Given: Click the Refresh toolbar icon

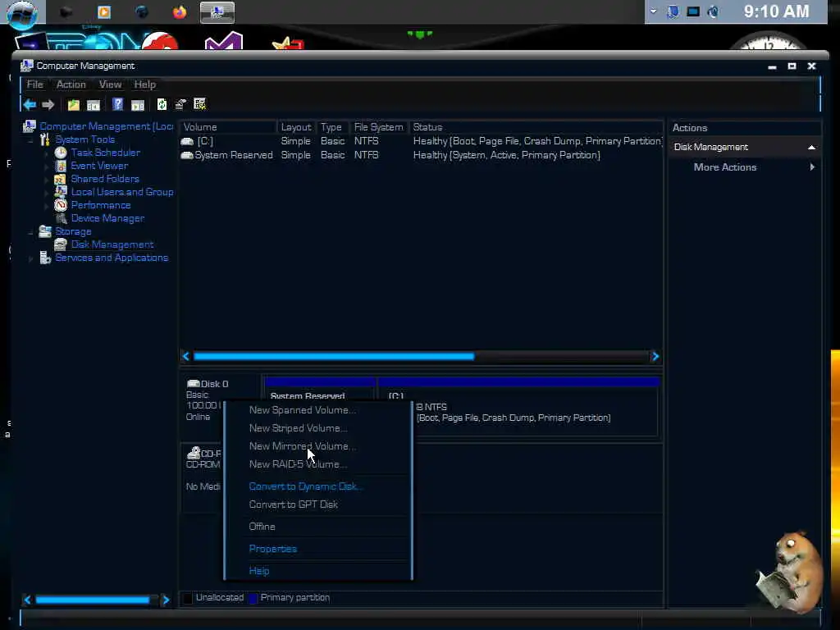Looking at the screenshot, I should pyautogui.click(x=162, y=104).
